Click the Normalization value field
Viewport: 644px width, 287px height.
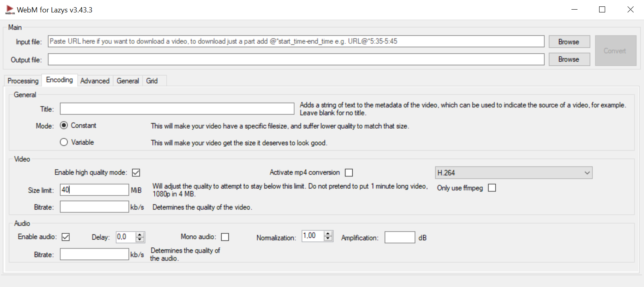tap(313, 236)
